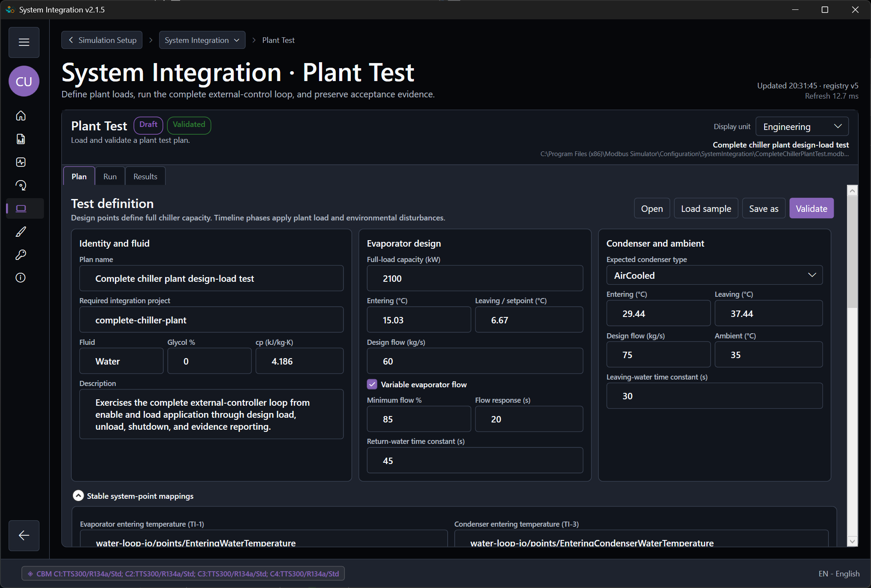The width and height of the screenshot is (871, 588).
Task: Go to the Home sidebar icon
Action: click(x=21, y=116)
